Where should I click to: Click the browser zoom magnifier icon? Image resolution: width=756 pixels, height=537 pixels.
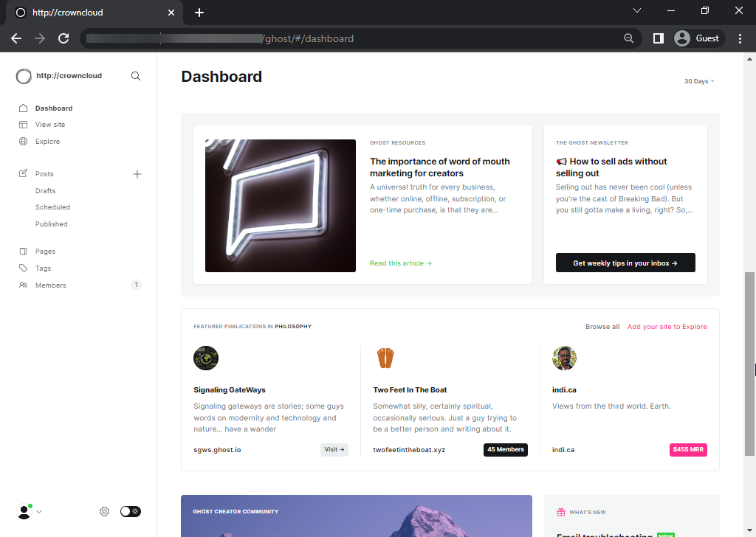coord(629,38)
